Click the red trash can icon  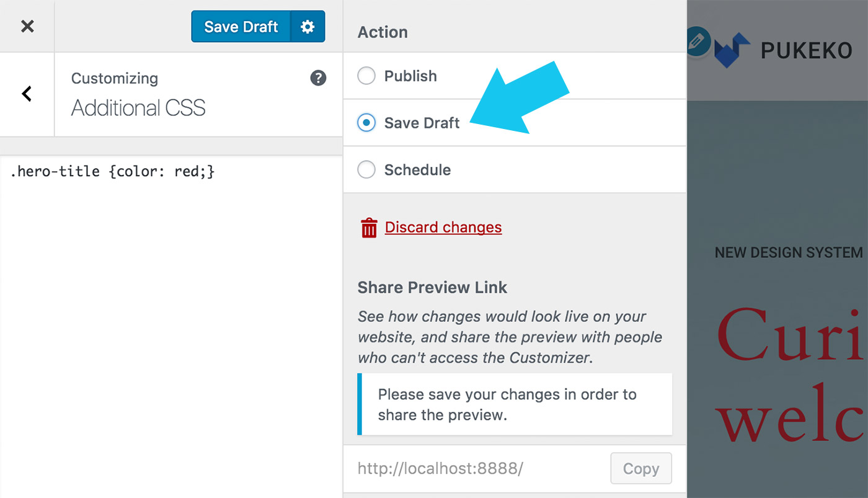point(369,228)
